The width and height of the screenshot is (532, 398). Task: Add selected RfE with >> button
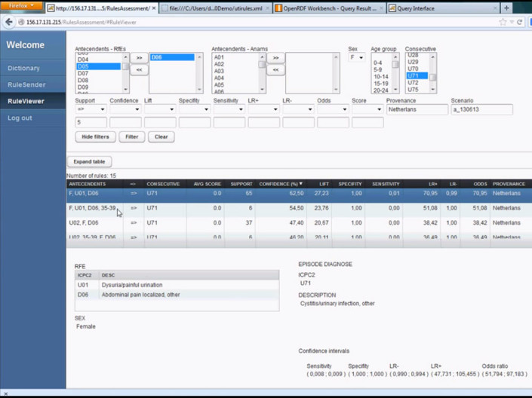[139, 57]
